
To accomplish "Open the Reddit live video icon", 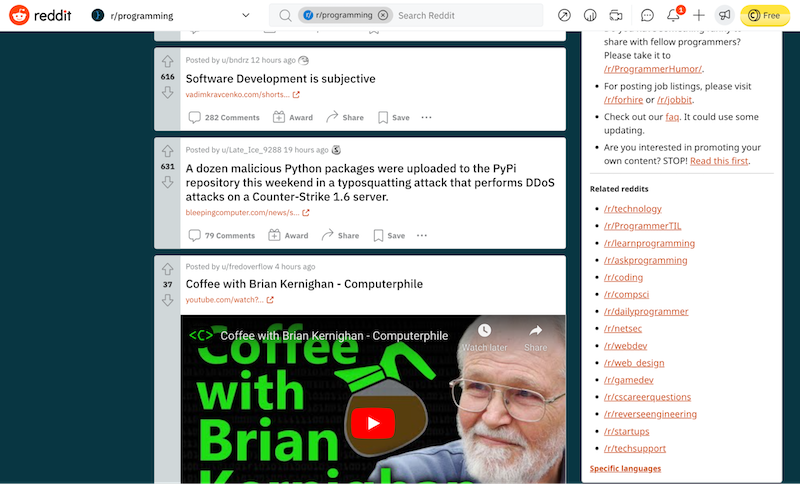I will pyautogui.click(x=616, y=16).
